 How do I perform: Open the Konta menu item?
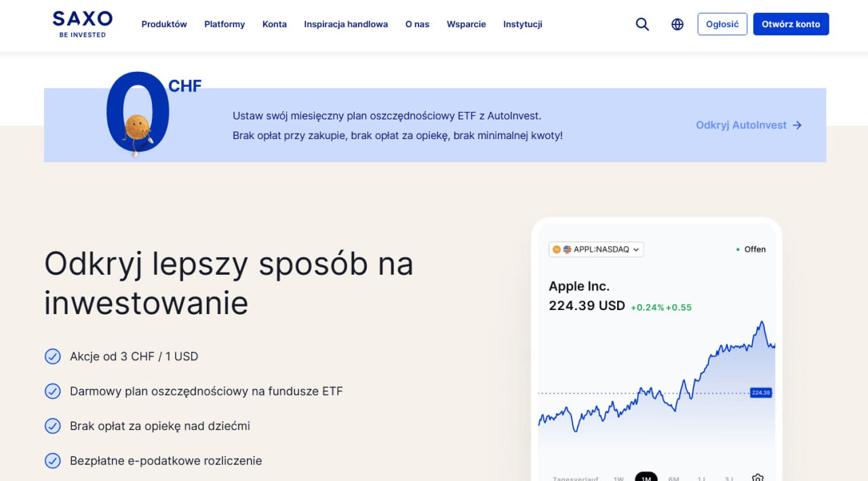pyautogui.click(x=275, y=24)
